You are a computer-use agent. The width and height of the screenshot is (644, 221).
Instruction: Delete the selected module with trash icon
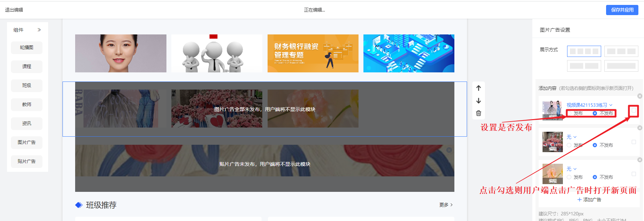[x=478, y=113]
